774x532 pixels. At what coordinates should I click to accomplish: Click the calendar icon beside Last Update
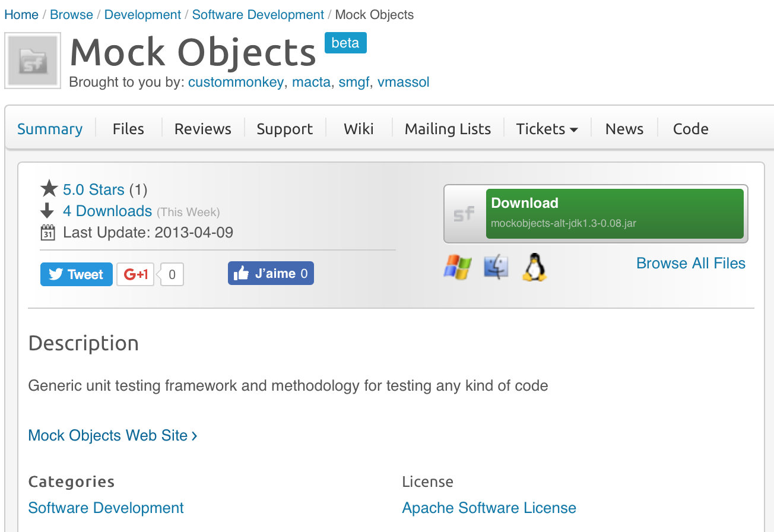(x=47, y=232)
